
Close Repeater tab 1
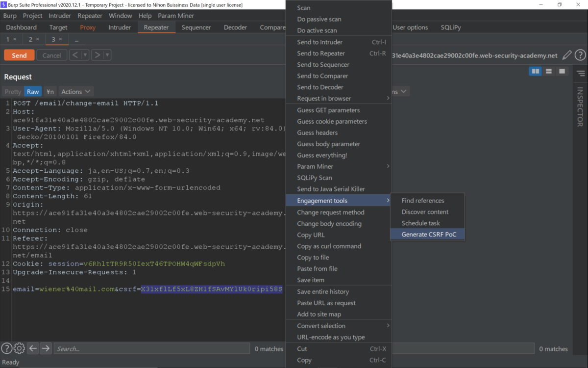point(15,39)
